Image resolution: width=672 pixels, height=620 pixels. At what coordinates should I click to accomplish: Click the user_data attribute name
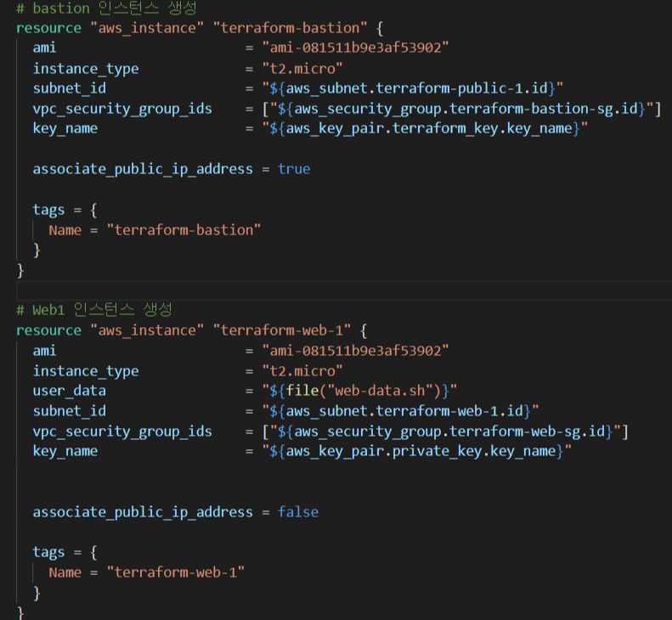point(70,391)
